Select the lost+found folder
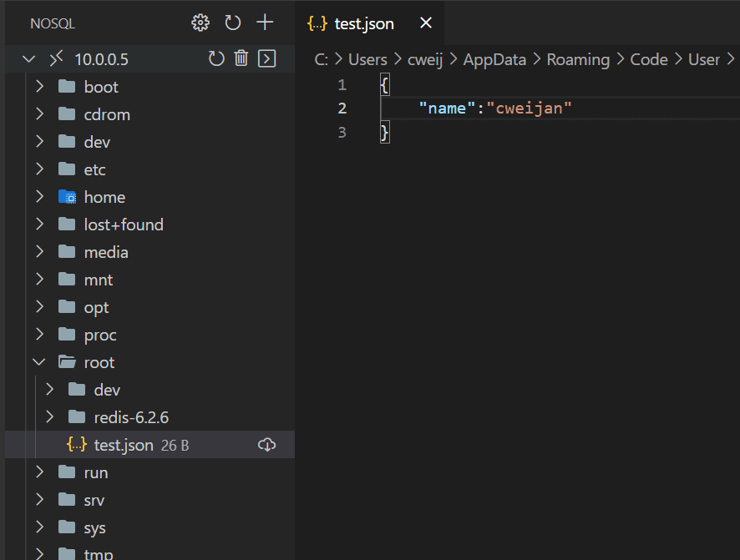Viewport: 740px width, 560px height. click(x=124, y=225)
